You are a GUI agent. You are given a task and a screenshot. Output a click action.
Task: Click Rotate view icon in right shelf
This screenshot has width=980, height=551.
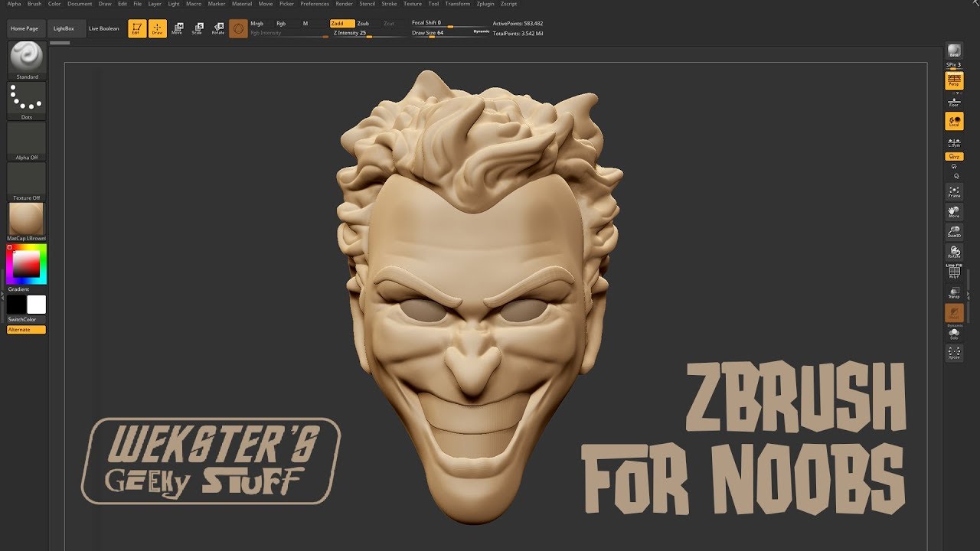tap(954, 251)
